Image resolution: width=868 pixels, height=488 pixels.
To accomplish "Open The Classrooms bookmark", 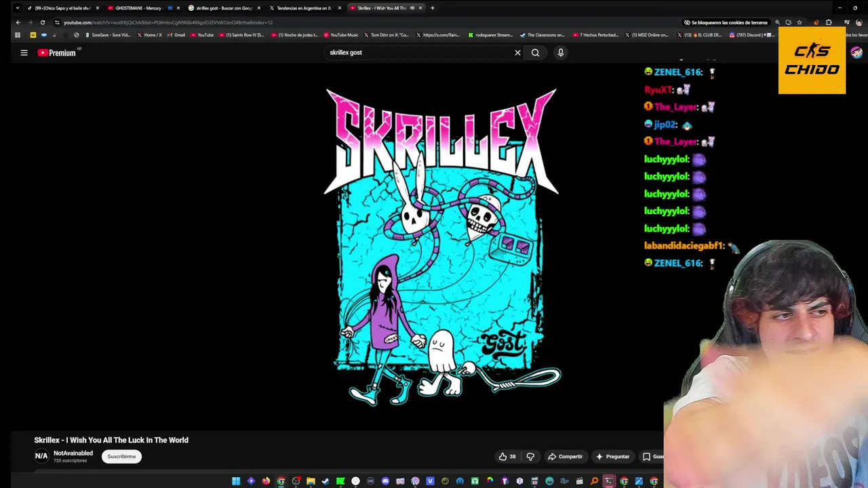I will pos(542,35).
